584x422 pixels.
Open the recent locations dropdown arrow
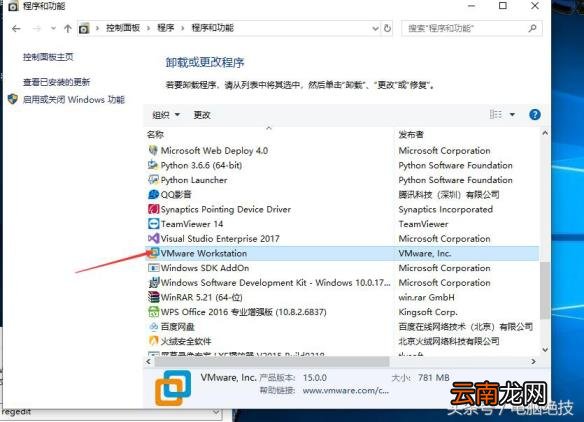point(53,28)
